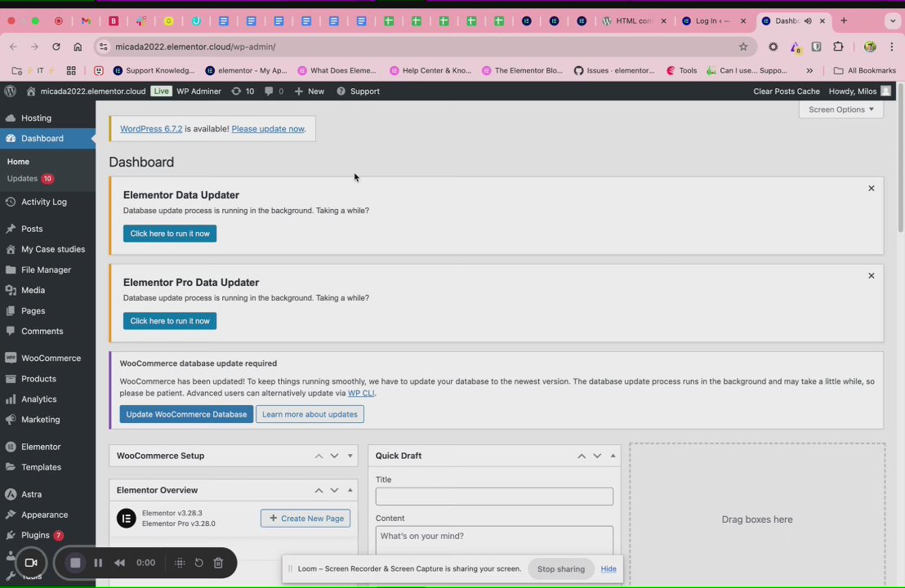Click the comments bubble in admin bar
The image size is (905, 588).
click(269, 91)
